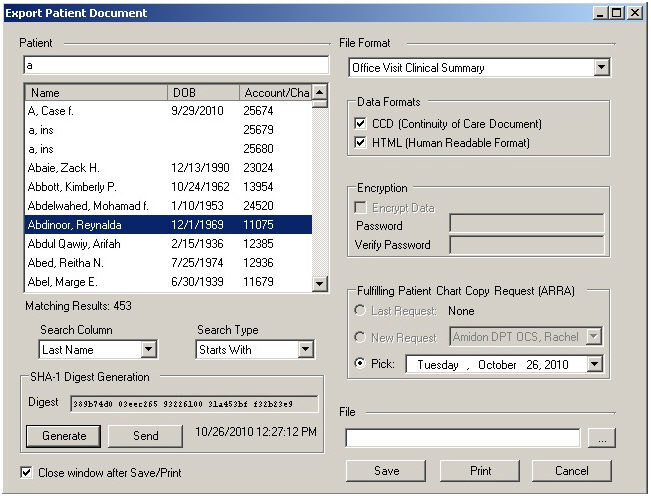Screen dimensions: 651x496
Task: Click the File path text field
Action: coord(463,438)
